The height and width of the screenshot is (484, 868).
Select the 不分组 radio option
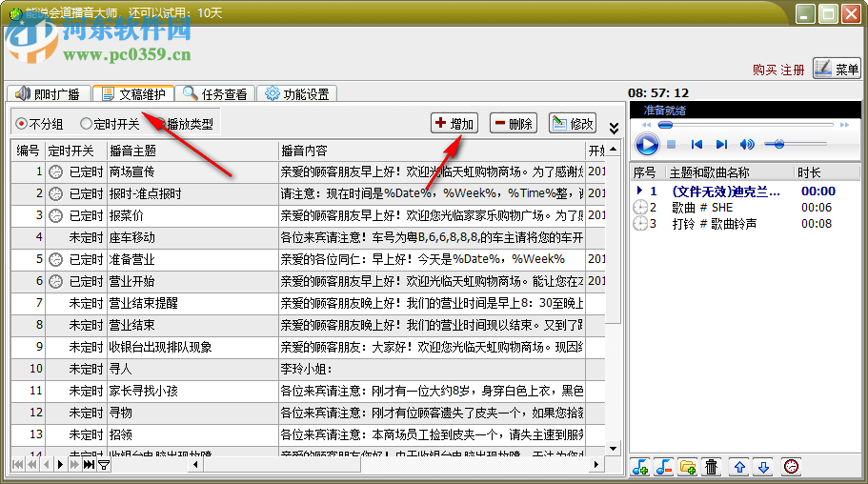click(x=39, y=124)
